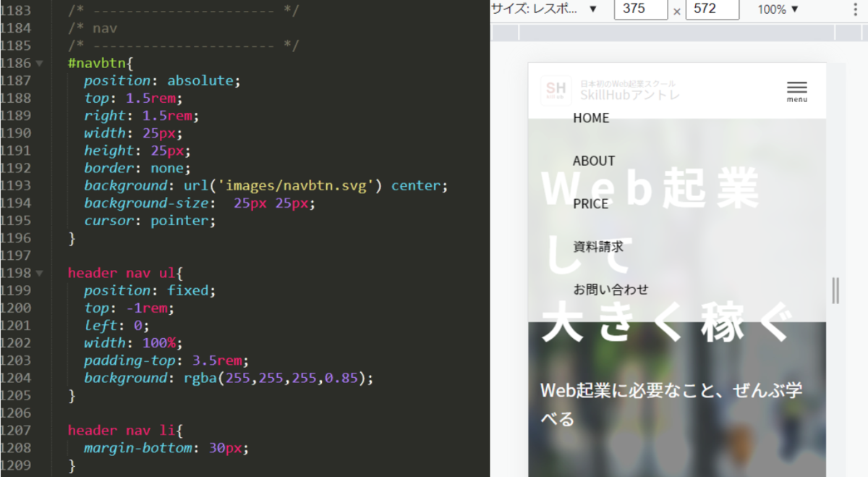Focus the viewport height field showing 572
The image size is (868, 477).
point(712,9)
